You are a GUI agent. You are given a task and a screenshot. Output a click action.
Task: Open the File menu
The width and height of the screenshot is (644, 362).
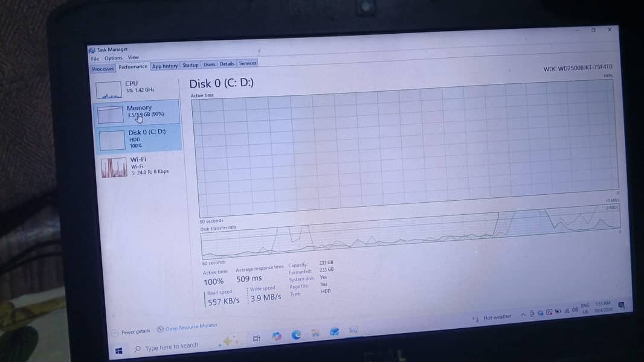[95, 59]
